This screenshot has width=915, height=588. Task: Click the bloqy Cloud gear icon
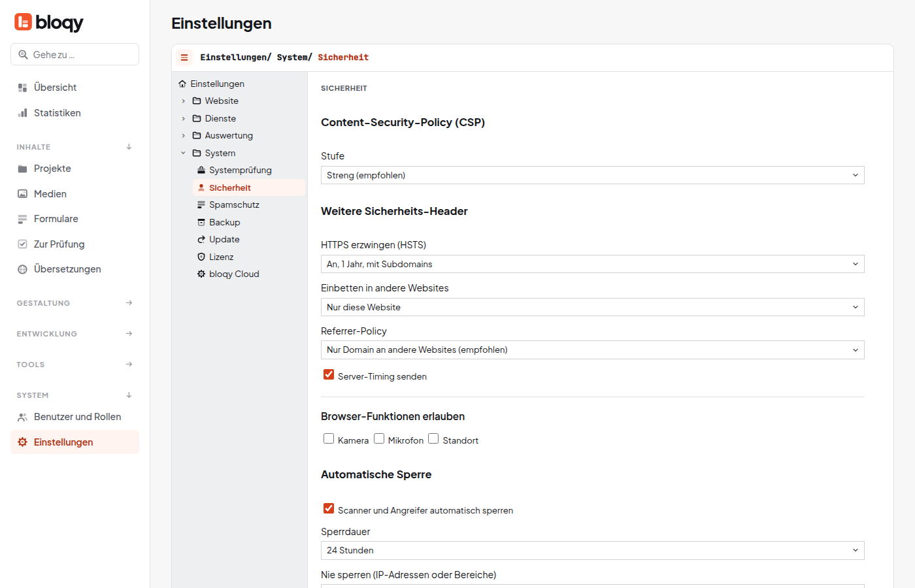tap(201, 274)
